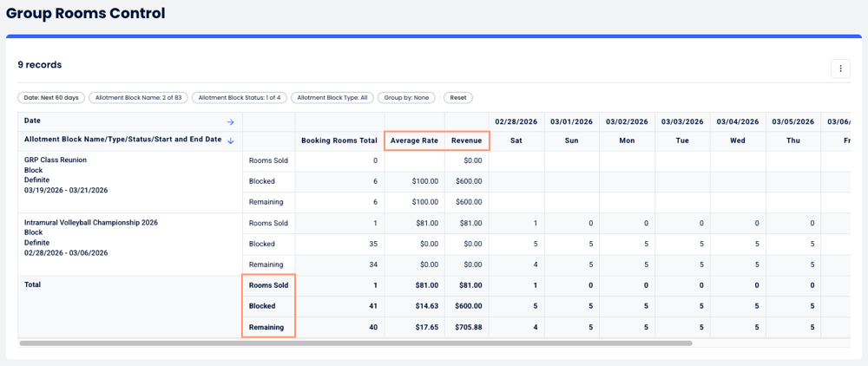Click the Average Rate column header

415,141
